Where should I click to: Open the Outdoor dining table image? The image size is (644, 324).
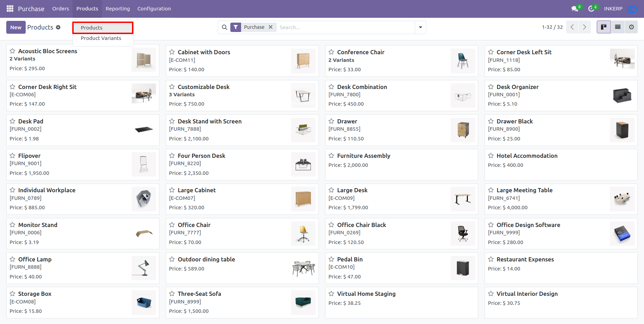(x=303, y=268)
